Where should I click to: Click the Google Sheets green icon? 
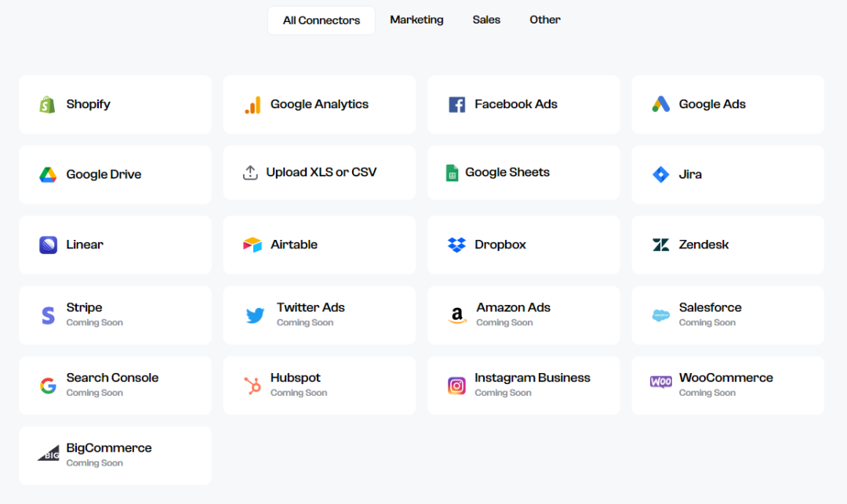pos(453,172)
